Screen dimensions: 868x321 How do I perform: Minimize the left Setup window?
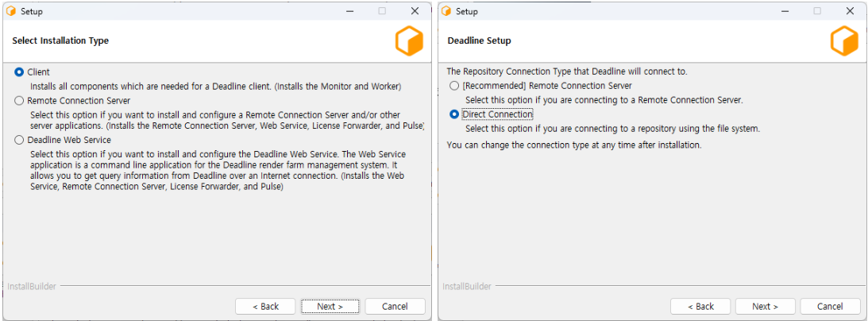point(349,11)
